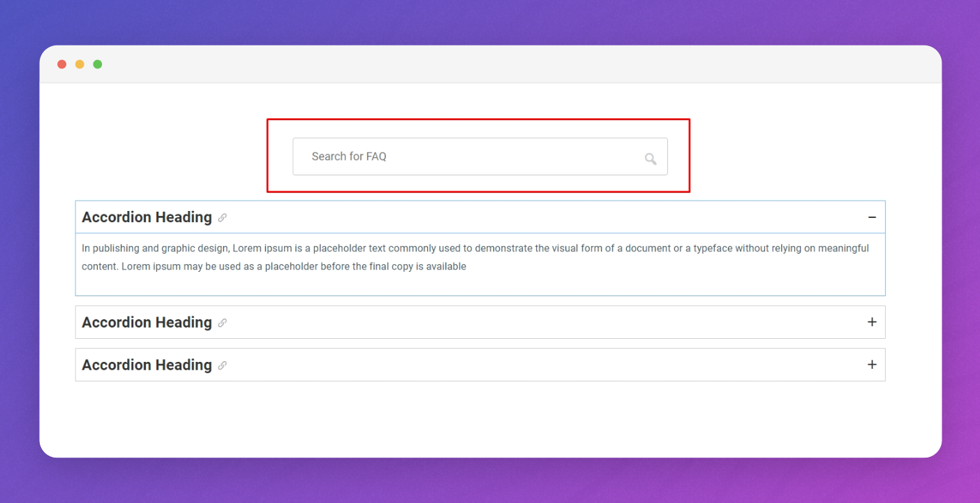Click the highlighted red outlined search region
980x503 pixels.
(x=480, y=155)
